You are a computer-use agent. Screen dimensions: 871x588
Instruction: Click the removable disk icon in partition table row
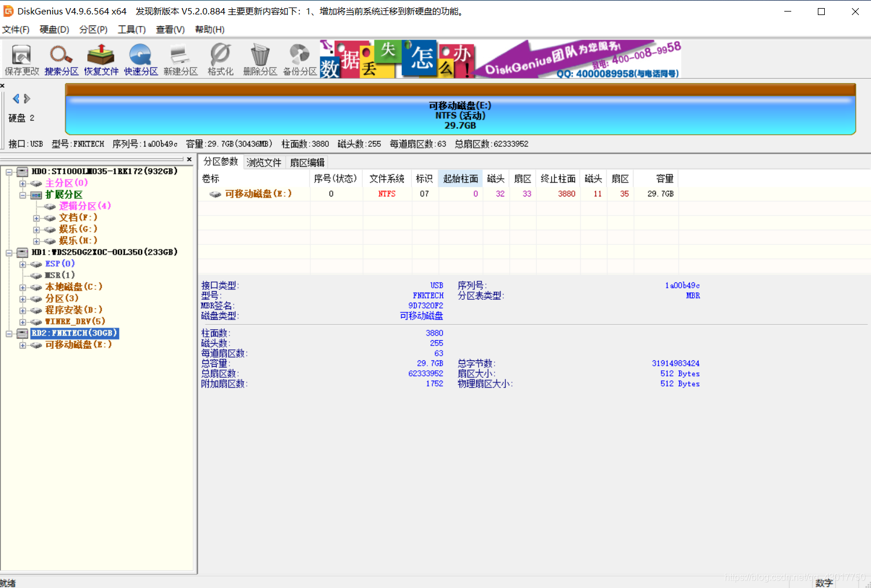click(216, 194)
